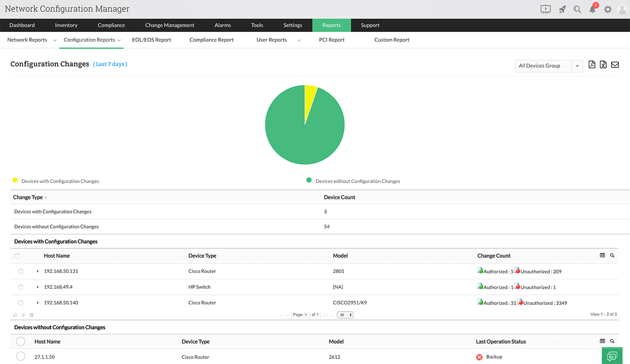630x364 pixels.
Task: Switch to the Compliance tab
Action: click(111, 25)
